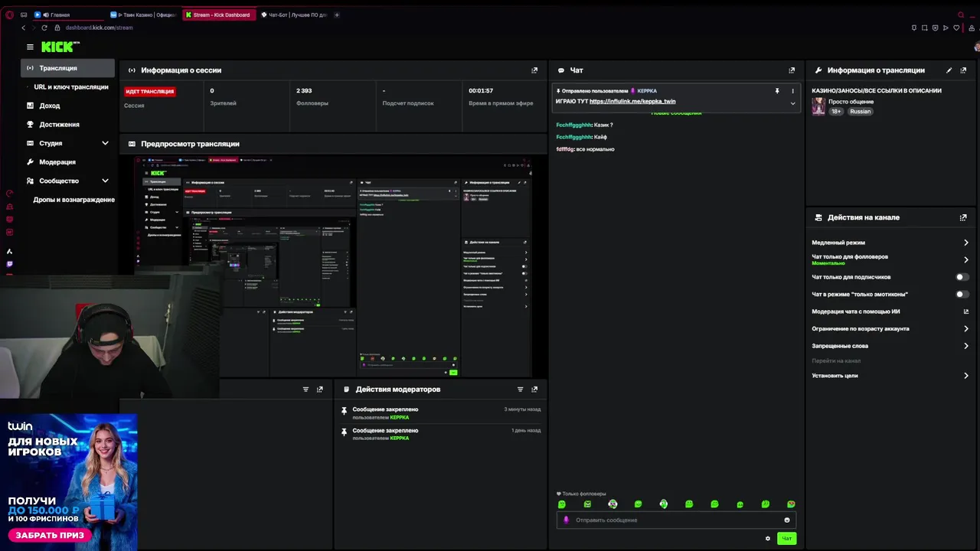
Task: Open emoji picker in the chat input
Action: click(x=786, y=520)
